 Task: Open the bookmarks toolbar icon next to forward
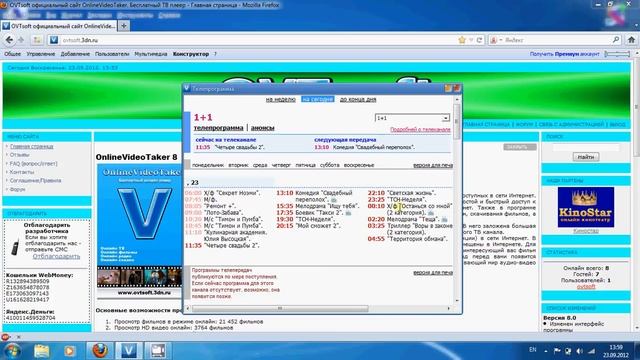[37, 40]
